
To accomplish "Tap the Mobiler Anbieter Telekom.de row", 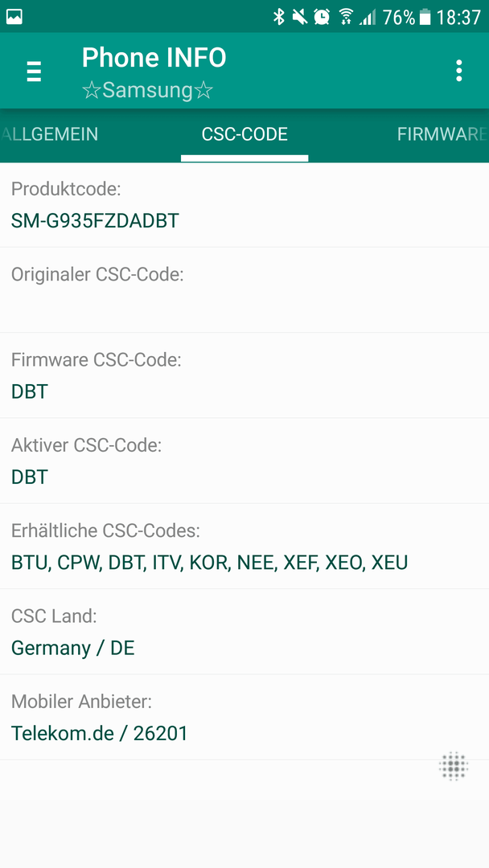I will point(244,717).
